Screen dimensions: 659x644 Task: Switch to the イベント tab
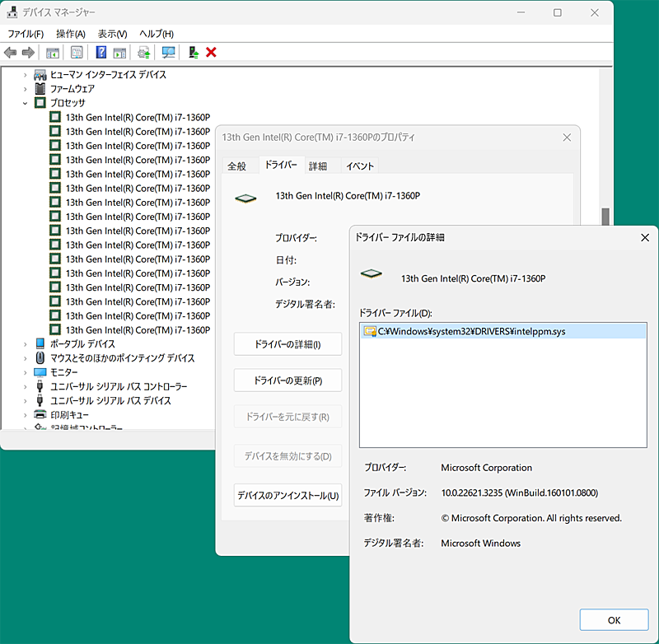pyautogui.click(x=360, y=166)
